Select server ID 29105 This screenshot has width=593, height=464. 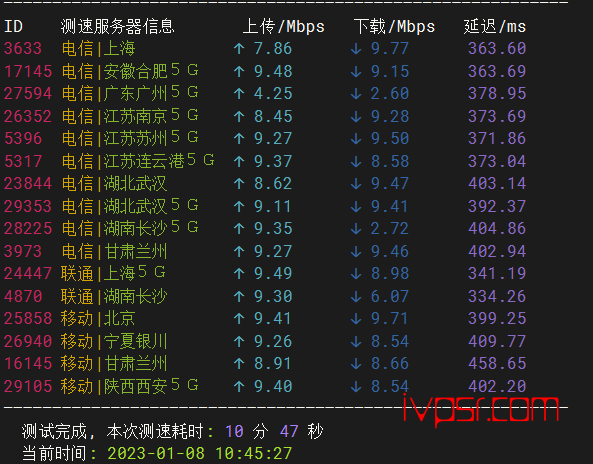pyautogui.click(x=28, y=386)
